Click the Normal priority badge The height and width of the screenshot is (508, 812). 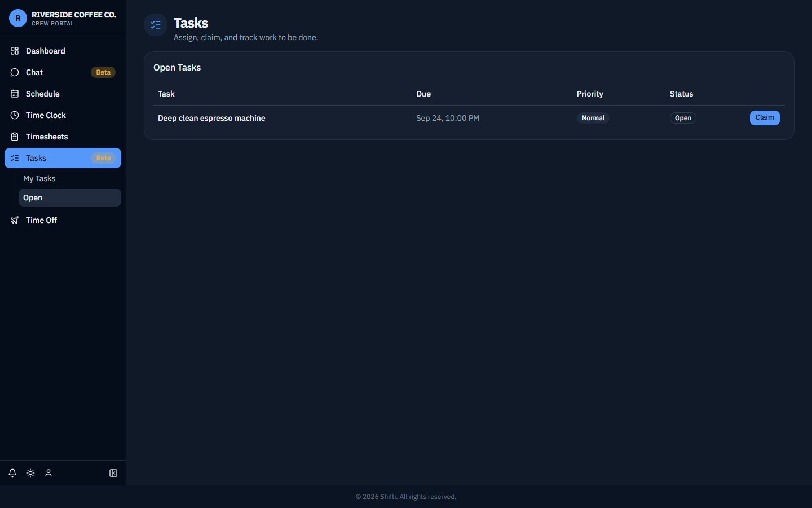pyautogui.click(x=593, y=118)
